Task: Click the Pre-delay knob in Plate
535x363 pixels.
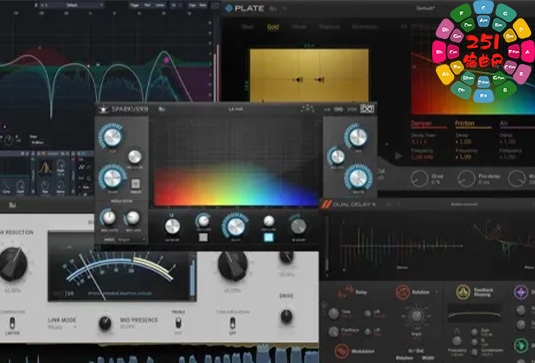Action: pos(466,179)
